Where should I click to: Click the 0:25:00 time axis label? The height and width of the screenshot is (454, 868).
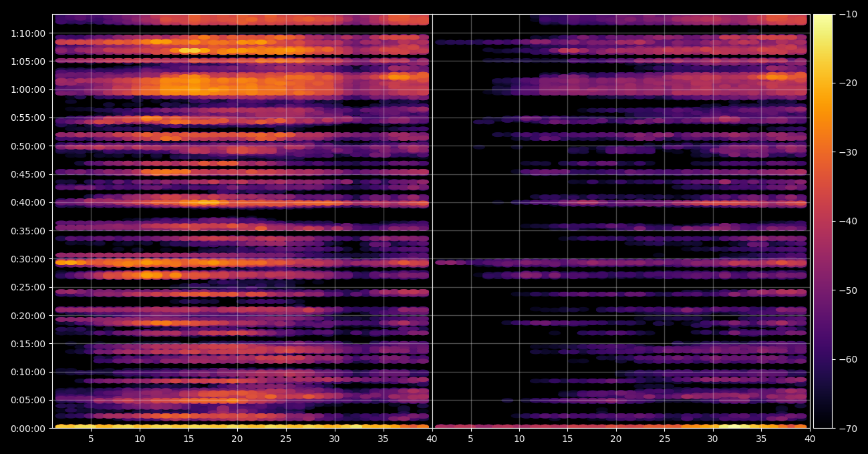(28, 287)
